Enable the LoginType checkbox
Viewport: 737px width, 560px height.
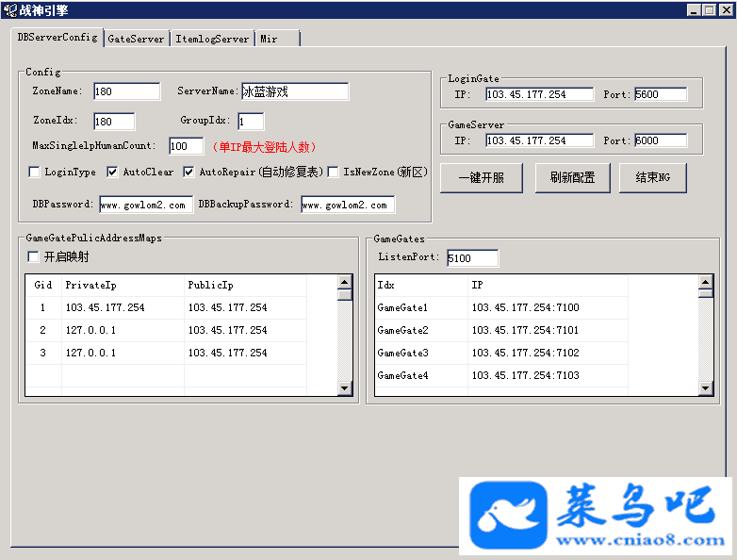point(35,173)
